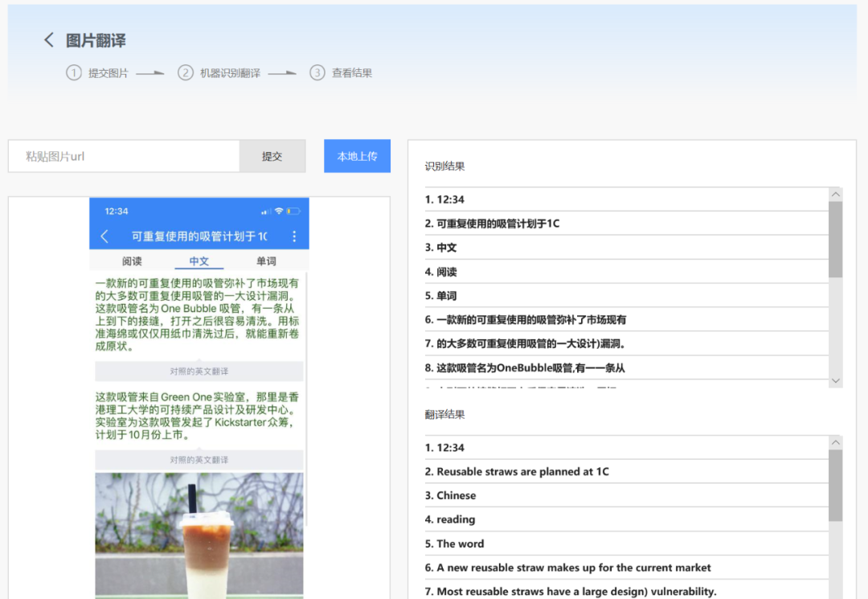Viewport: 868px width, 599px height.
Task: Select recognition row '8. 这款吸管名为OneBubble吸管'
Action: [x=627, y=367]
